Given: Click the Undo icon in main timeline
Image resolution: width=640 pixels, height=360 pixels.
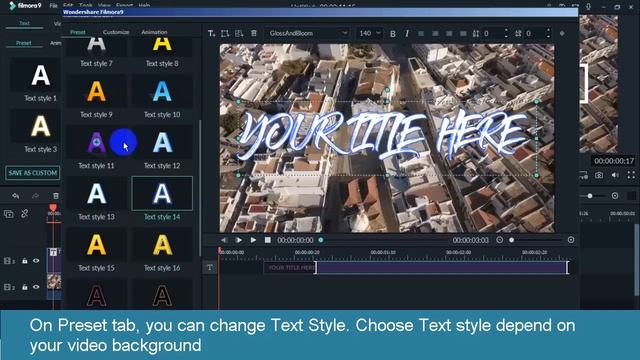Looking at the screenshot, I should point(16,196).
